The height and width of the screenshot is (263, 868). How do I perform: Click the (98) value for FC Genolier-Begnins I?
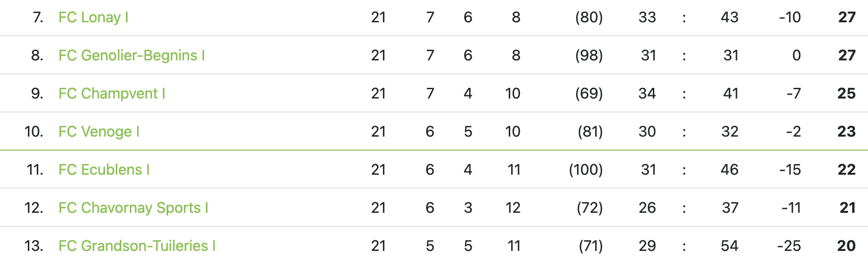click(589, 55)
